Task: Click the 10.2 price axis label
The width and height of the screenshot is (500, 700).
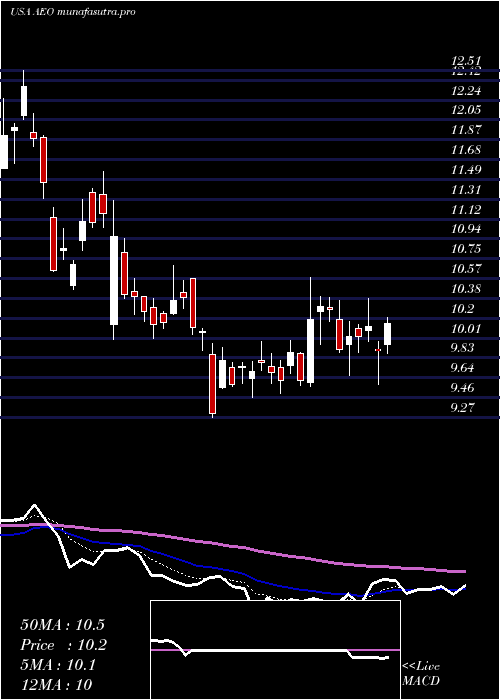Action: coord(462,308)
